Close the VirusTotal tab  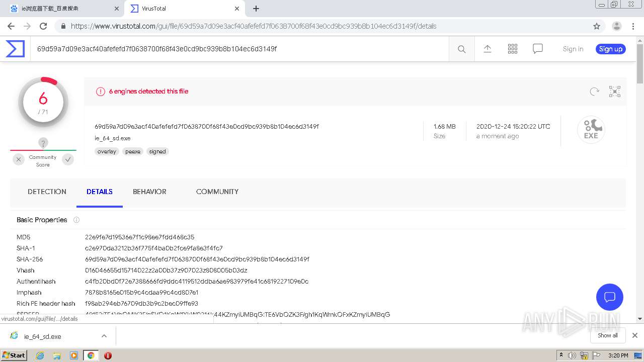pos(237,9)
